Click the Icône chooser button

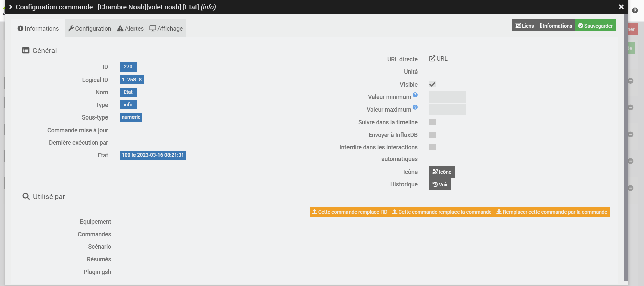pos(442,172)
